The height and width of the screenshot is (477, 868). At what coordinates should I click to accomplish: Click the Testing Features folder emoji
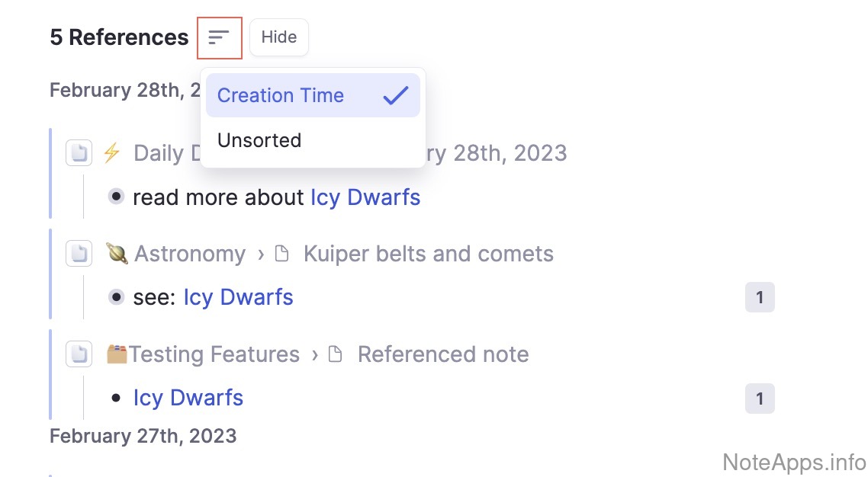tap(116, 354)
